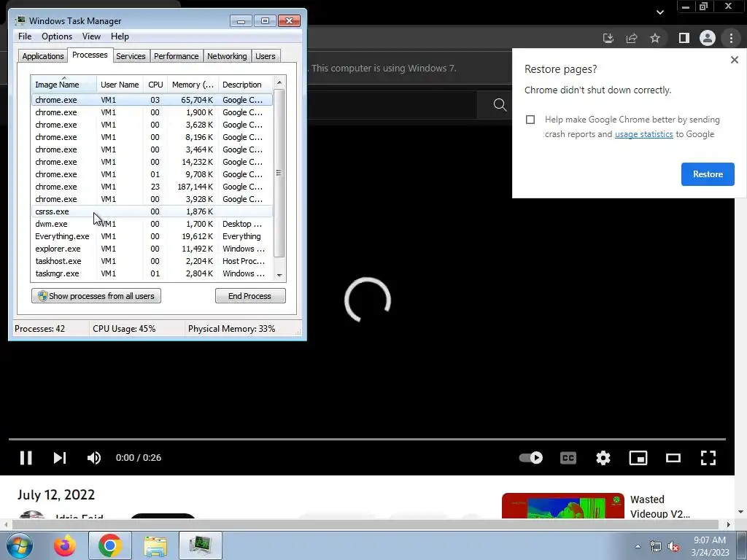Image resolution: width=747 pixels, height=560 pixels.
Task: Open the taskbar clock 9:07 AM
Action: (x=710, y=546)
